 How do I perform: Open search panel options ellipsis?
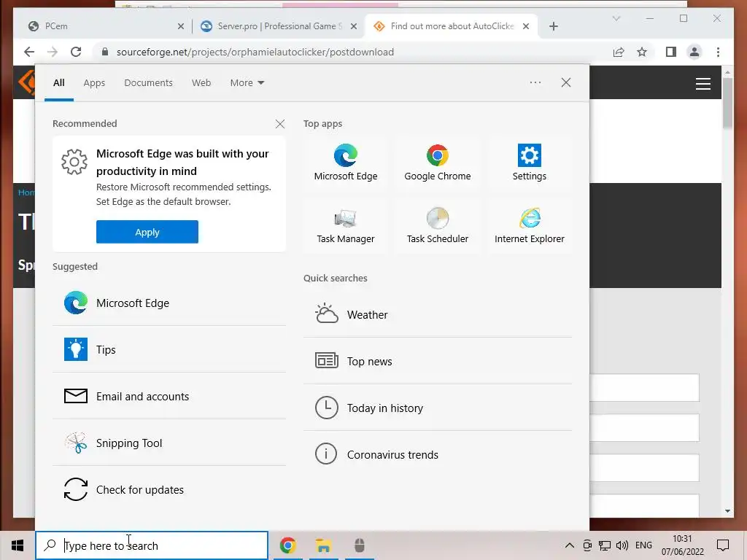535,82
